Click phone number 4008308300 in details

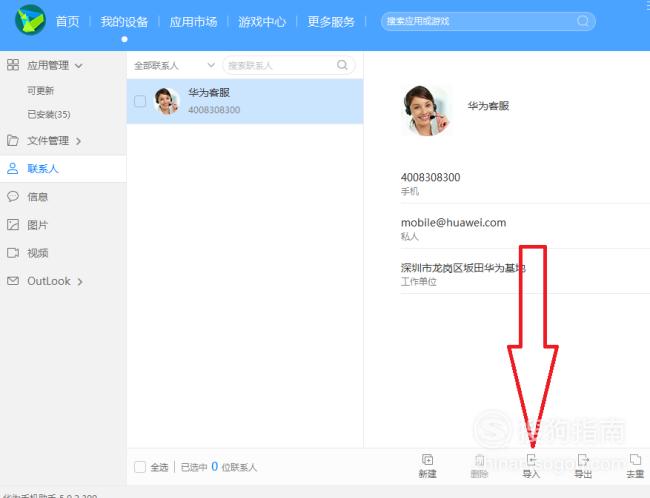click(430, 177)
